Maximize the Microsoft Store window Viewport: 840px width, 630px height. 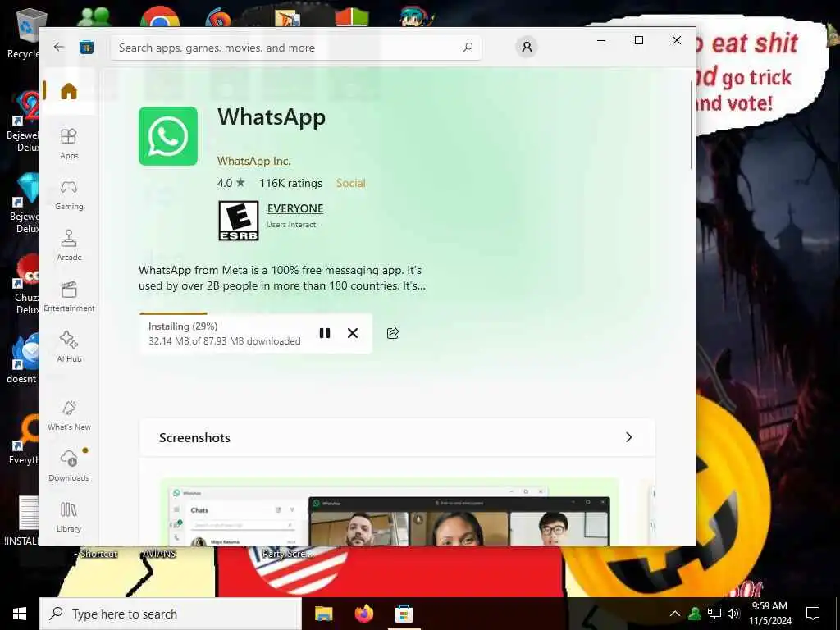[x=638, y=40]
